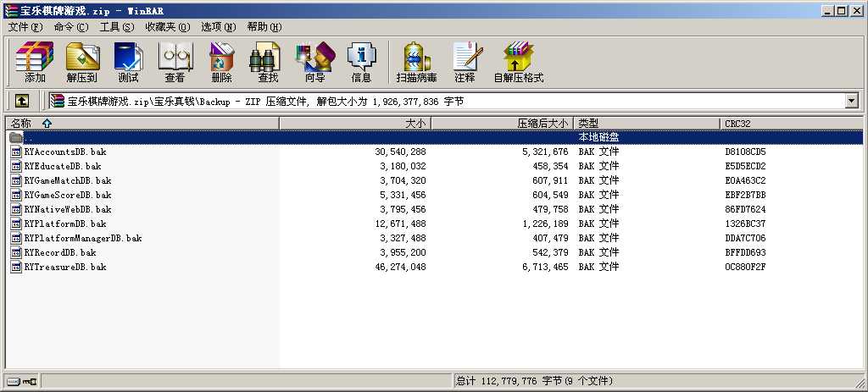Click the 信息 (Info) toolbar icon
Viewport: 868px width, 392px height.
point(361,56)
